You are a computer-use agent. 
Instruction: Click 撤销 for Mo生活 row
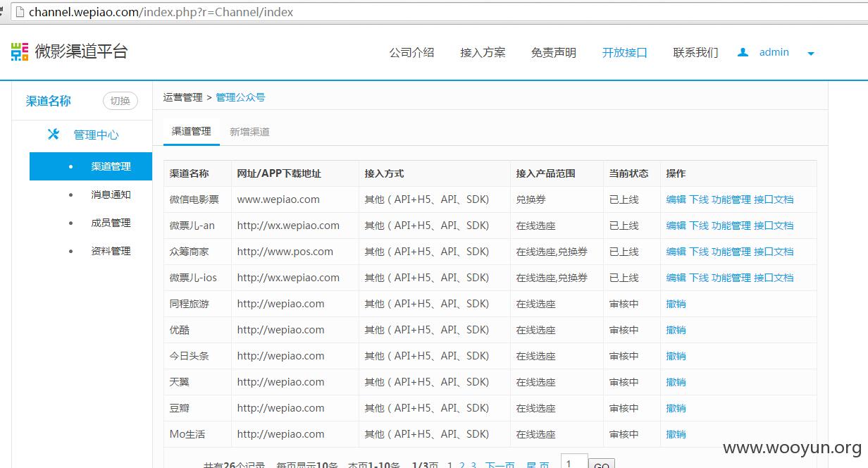(676, 434)
